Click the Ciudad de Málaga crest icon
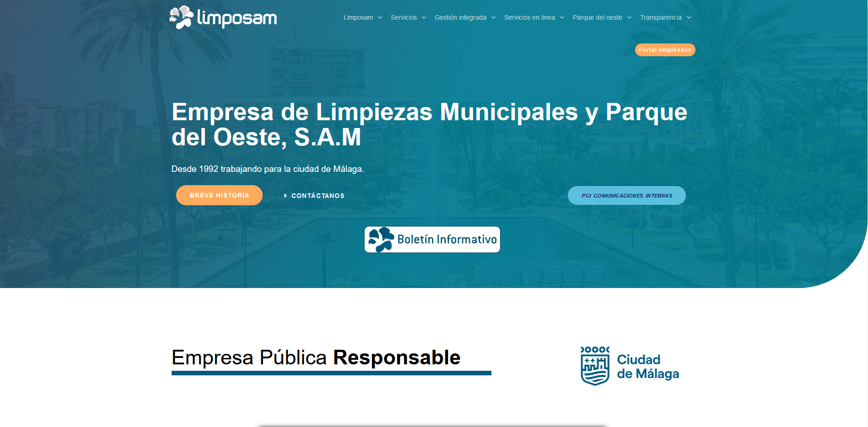The width and height of the screenshot is (868, 427). (595, 366)
